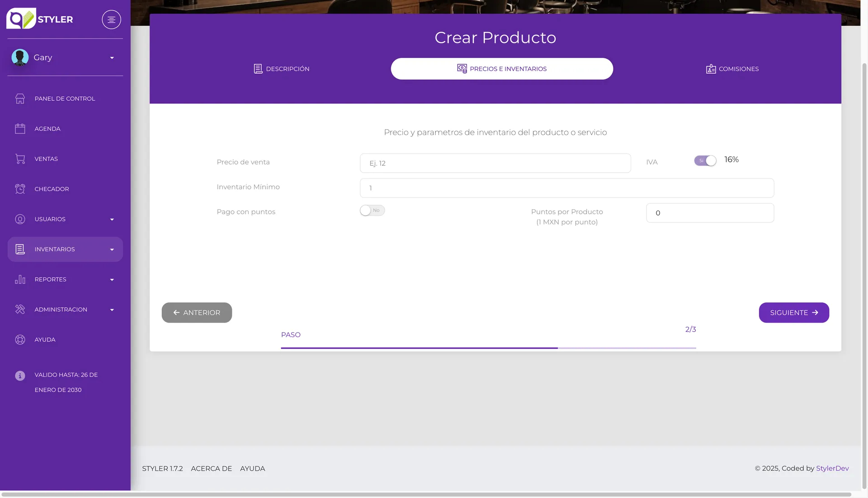Click the horizontal scrollbar at bottom
Screen dimensions: 868x498
(426, 494)
